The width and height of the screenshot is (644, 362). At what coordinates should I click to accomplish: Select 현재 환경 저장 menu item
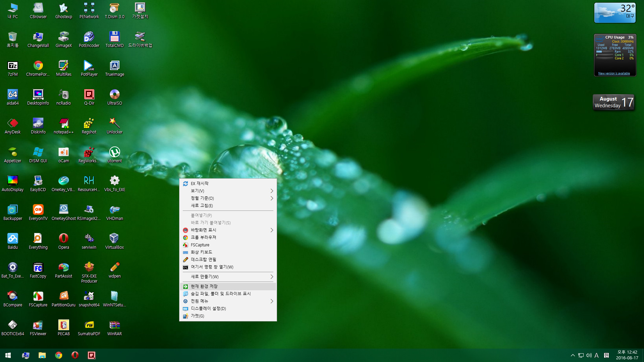228,286
